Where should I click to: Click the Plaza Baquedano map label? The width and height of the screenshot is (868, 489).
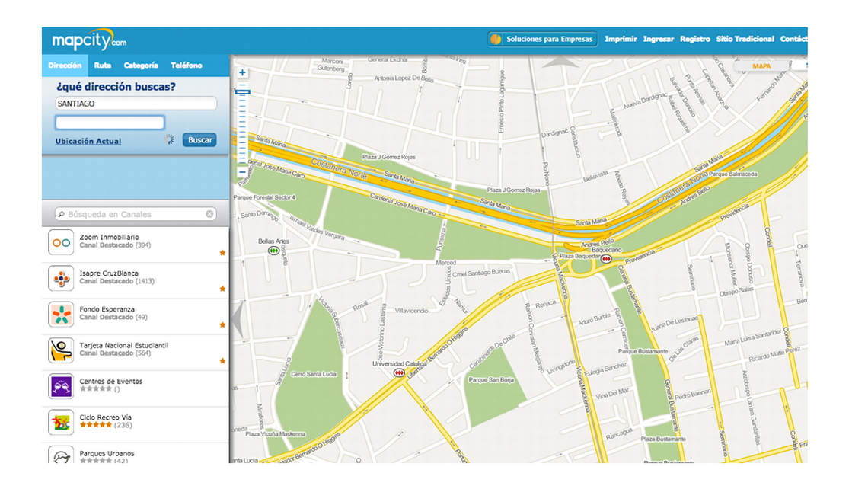579,256
